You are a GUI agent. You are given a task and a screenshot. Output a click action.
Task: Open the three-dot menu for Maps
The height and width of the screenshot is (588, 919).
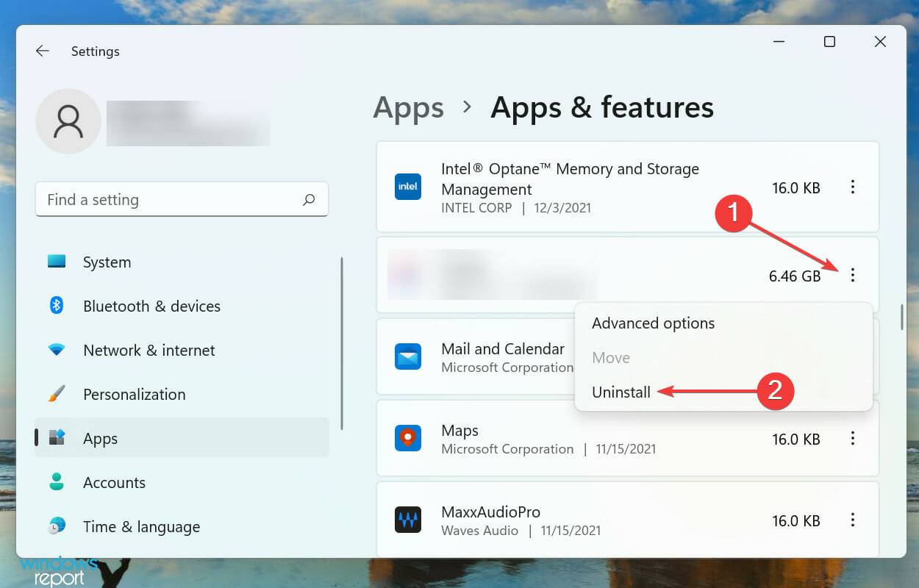pyautogui.click(x=853, y=439)
